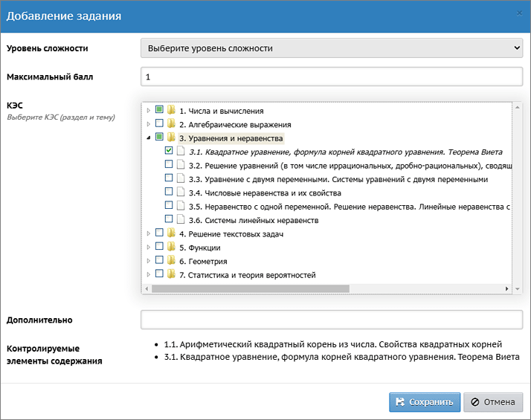Expand the 7. Статистика и теория вероятностей node
This screenshot has height=420, width=531.
[x=148, y=274]
